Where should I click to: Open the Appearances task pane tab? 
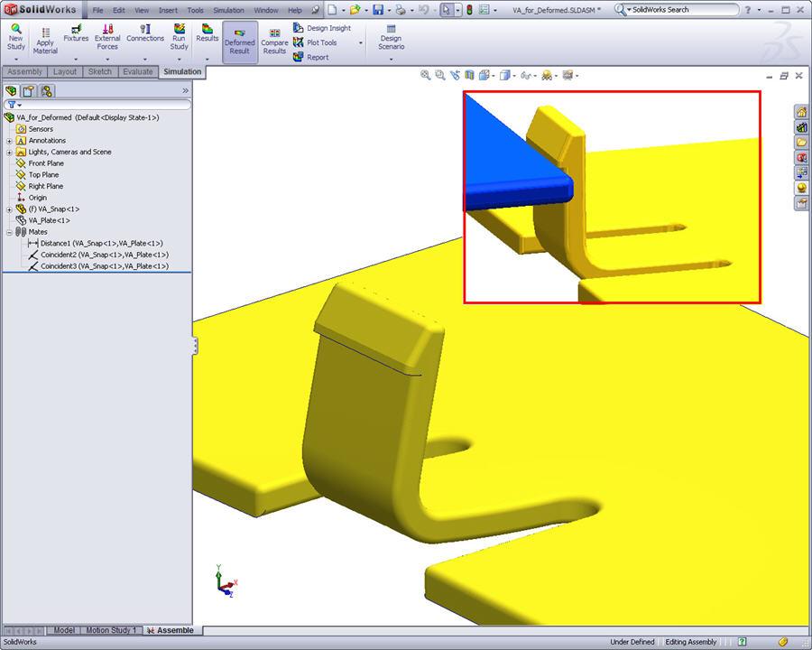[x=802, y=188]
